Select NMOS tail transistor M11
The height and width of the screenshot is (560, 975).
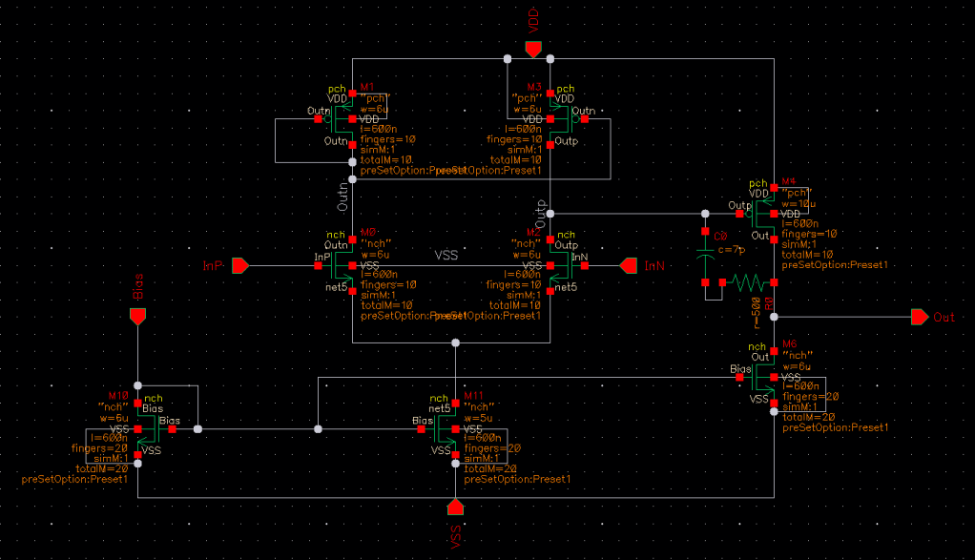[x=446, y=429]
